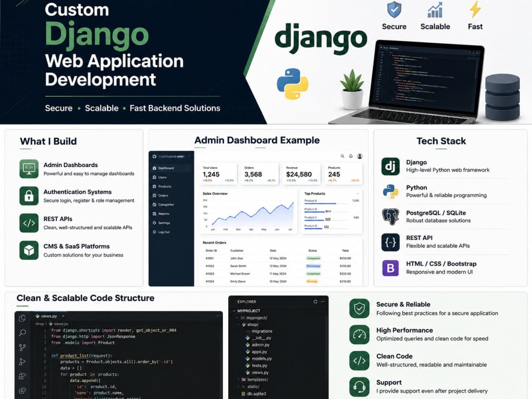This screenshot has width=532, height=399.
Task: Open views.py in Explorer tree
Action: tap(257, 372)
